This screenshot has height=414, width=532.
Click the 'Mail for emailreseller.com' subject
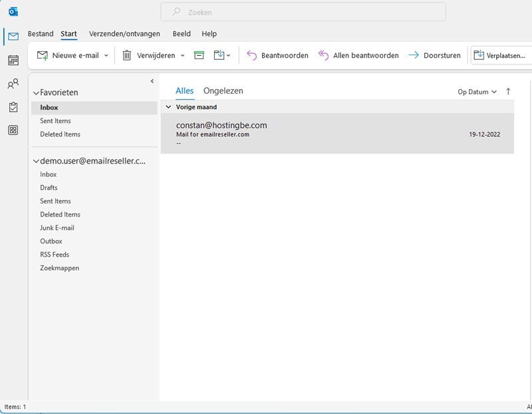[213, 135]
